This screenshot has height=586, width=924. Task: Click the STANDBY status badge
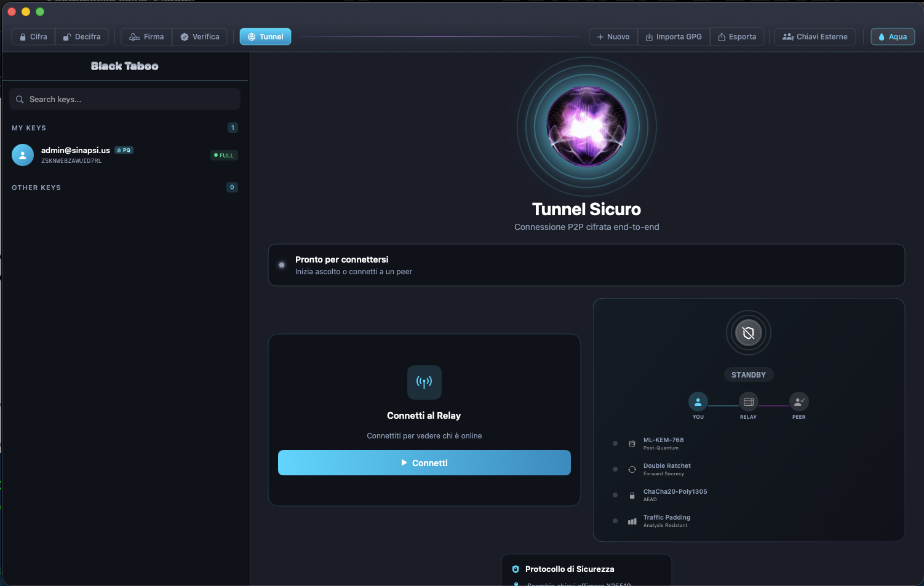point(748,375)
